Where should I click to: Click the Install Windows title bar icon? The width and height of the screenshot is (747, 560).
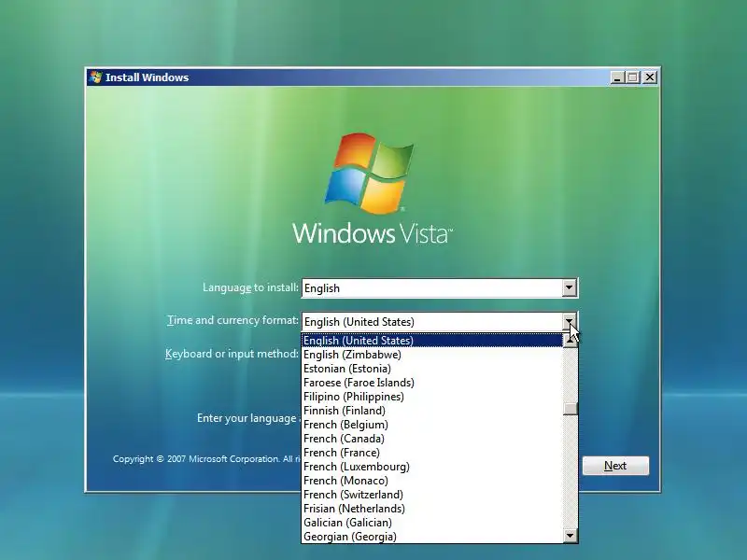pyautogui.click(x=95, y=77)
